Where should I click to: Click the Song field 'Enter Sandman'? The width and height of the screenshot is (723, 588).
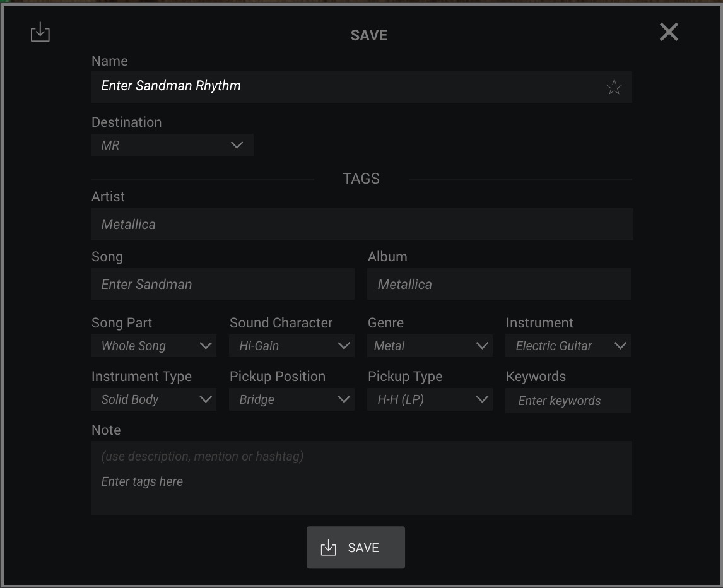click(222, 284)
